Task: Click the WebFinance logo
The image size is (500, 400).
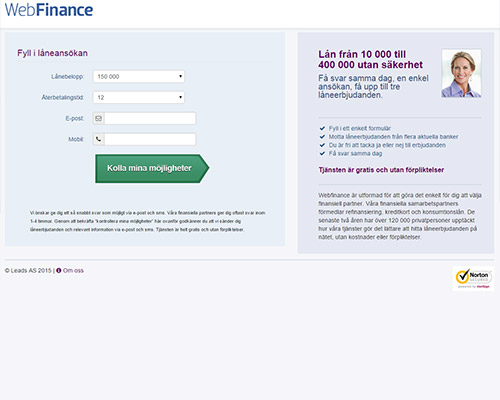Action: [x=49, y=10]
